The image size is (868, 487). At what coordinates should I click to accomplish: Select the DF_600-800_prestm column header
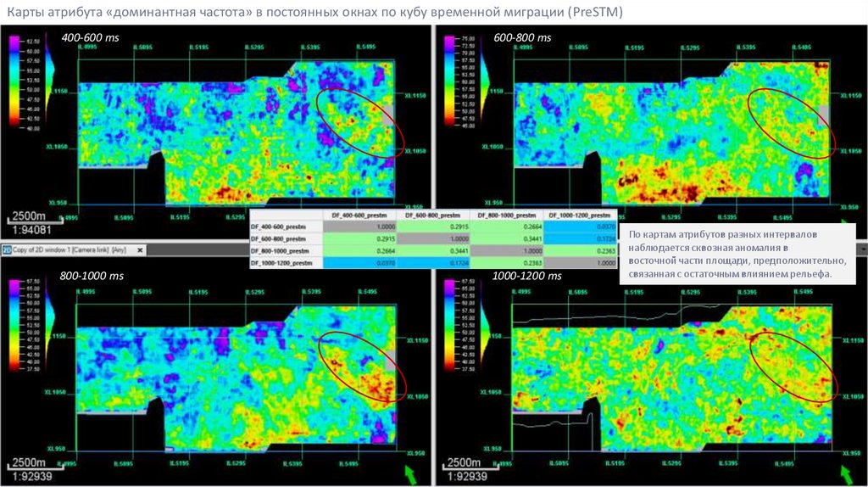(x=433, y=215)
